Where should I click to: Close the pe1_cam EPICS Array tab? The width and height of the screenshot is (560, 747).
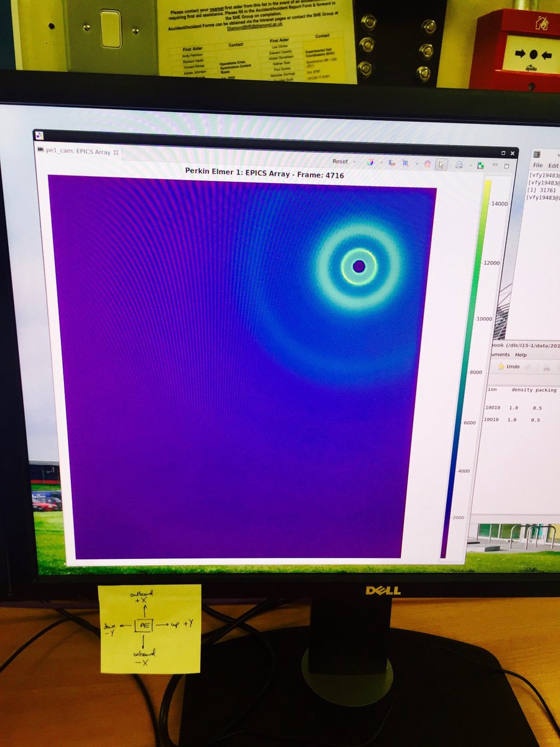point(116,152)
